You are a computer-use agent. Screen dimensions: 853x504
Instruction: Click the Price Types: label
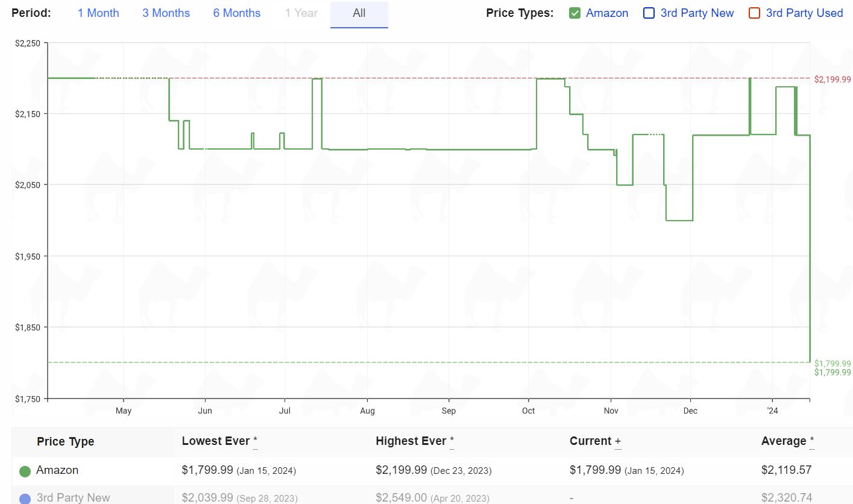(x=520, y=13)
